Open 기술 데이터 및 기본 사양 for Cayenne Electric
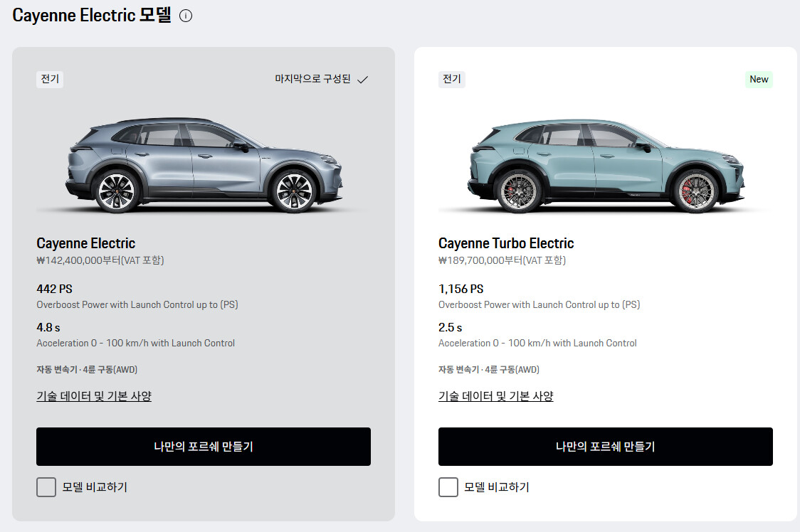Viewport: 800px width, 532px height. [x=94, y=396]
